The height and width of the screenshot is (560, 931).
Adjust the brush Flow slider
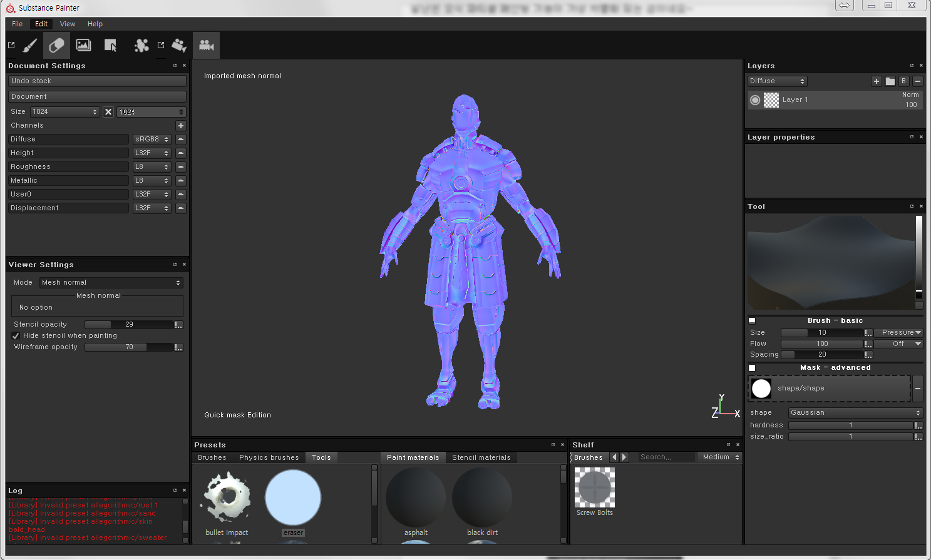[x=822, y=344]
